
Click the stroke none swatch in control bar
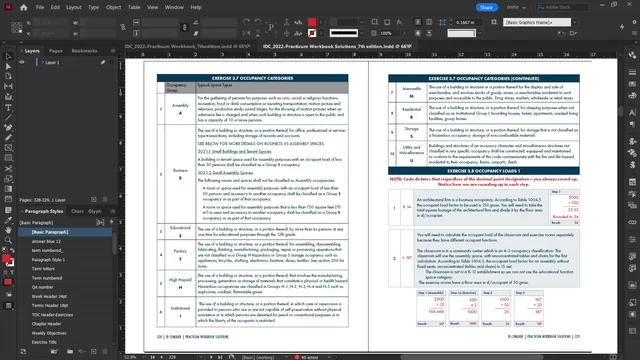click(312, 33)
